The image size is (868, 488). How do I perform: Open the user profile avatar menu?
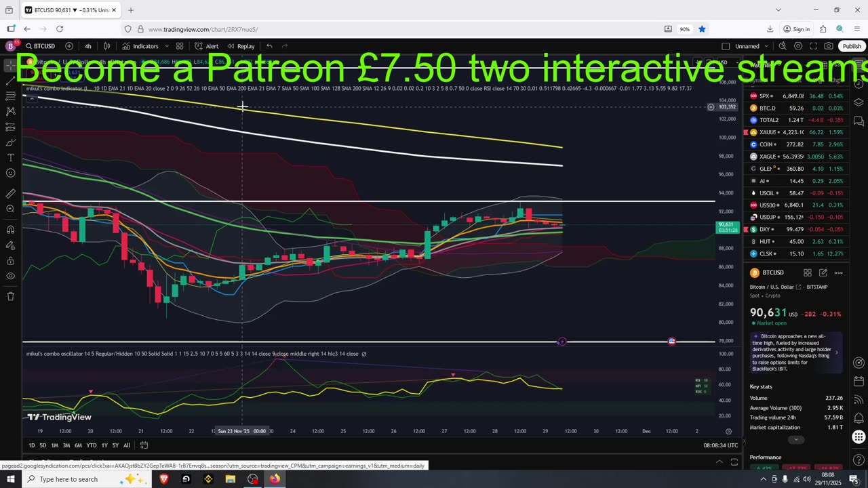pyautogui.click(x=10, y=46)
